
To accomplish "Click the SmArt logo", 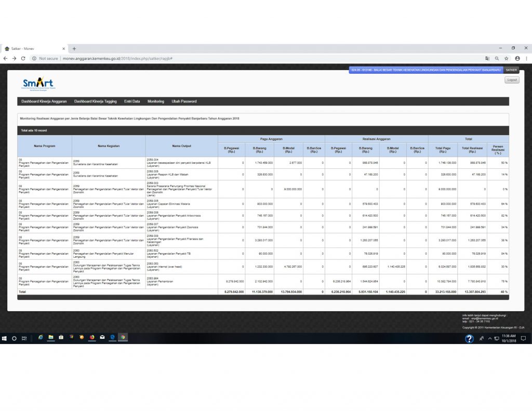I will 38,84.
